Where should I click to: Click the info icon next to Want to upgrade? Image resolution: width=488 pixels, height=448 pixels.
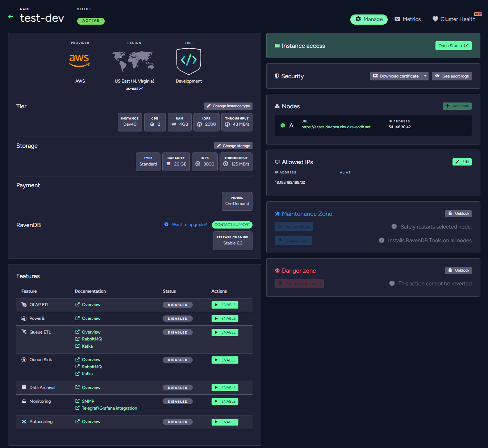pyautogui.click(x=166, y=225)
